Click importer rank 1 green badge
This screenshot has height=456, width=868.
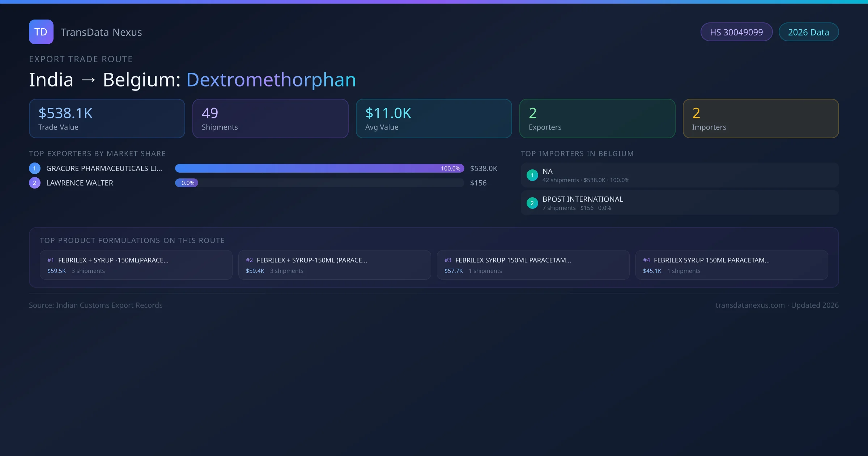click(x=532, y=175)
